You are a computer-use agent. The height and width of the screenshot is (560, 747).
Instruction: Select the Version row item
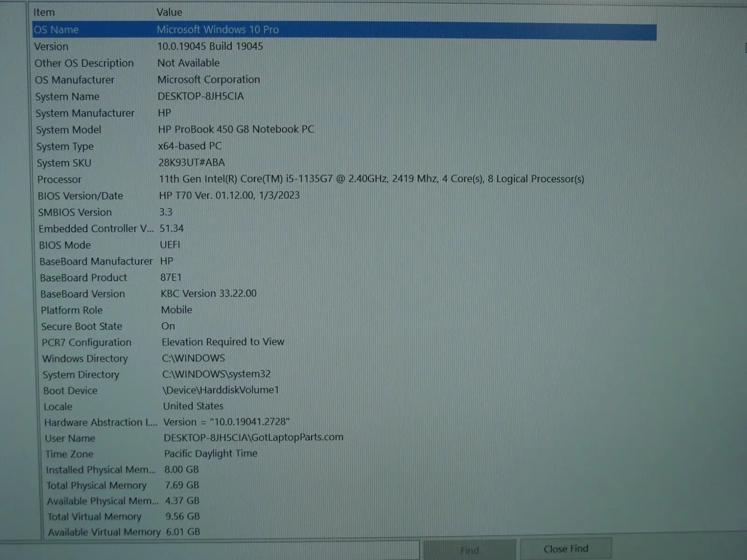tap(51, 47)
